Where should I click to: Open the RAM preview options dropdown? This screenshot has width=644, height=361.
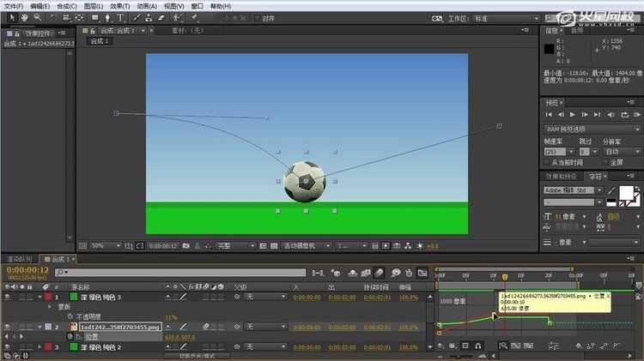click(592, 129)
